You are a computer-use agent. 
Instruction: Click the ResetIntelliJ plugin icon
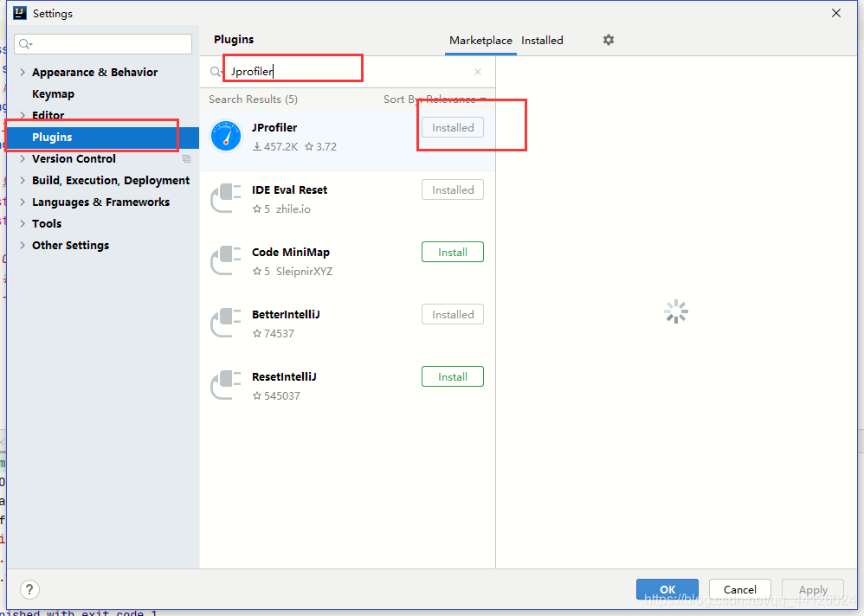tap(226, 384)
